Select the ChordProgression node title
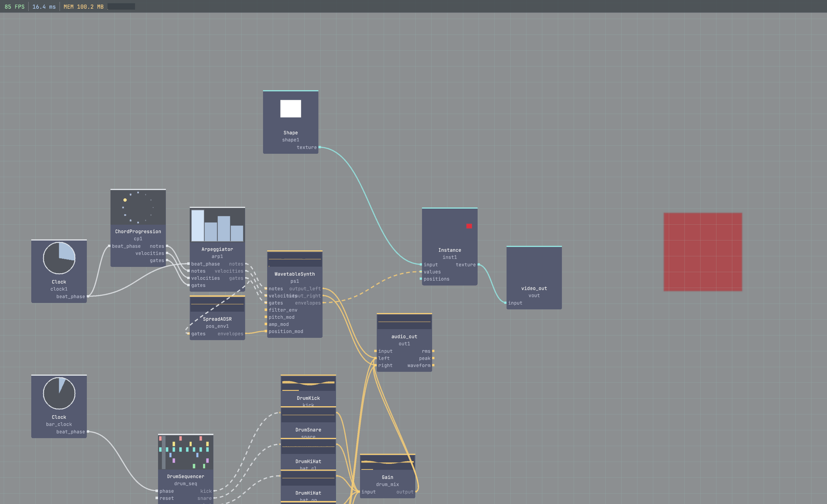 [x=138, y=231]
